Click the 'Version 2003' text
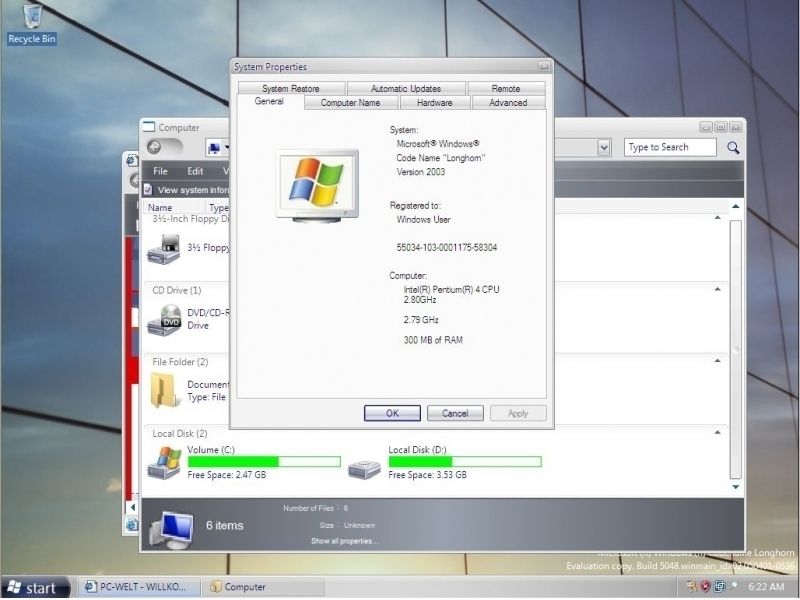The height and width of the screenshot is (600, 800). pos(421,172)
